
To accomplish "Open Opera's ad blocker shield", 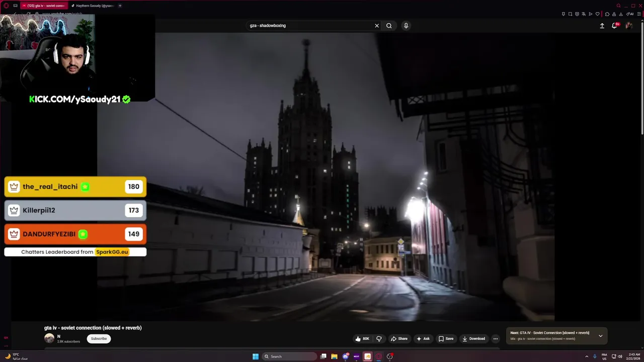I will point(577,14).
